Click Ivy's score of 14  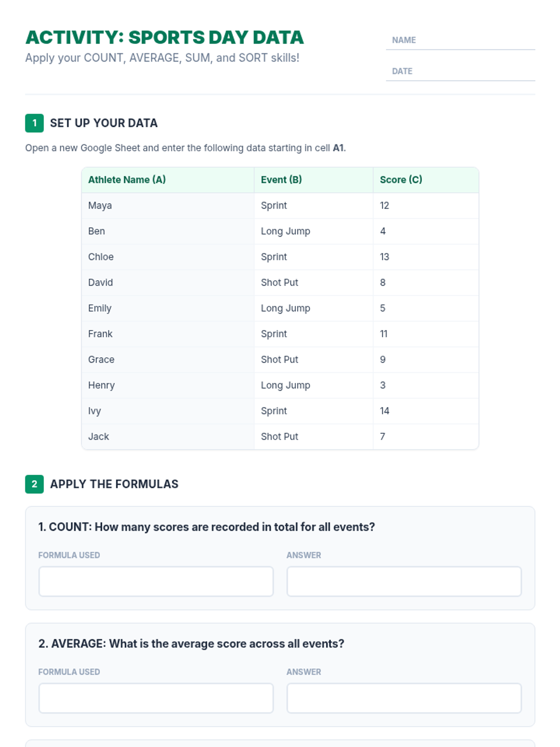point(385,411)
